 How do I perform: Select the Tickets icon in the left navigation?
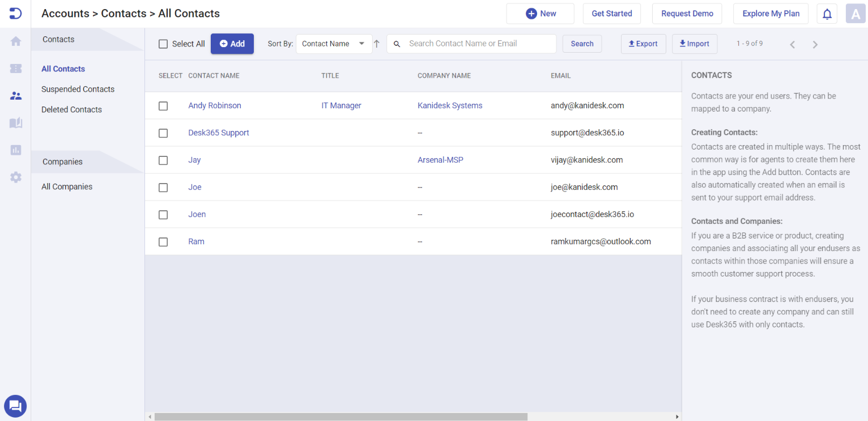click(x=15, y=68)
